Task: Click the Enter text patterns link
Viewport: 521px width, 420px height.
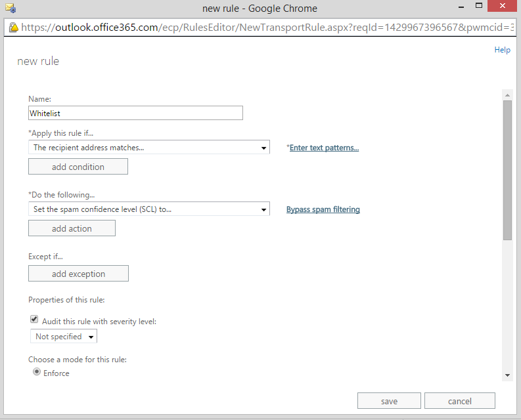Action: [x=324, y=148]
